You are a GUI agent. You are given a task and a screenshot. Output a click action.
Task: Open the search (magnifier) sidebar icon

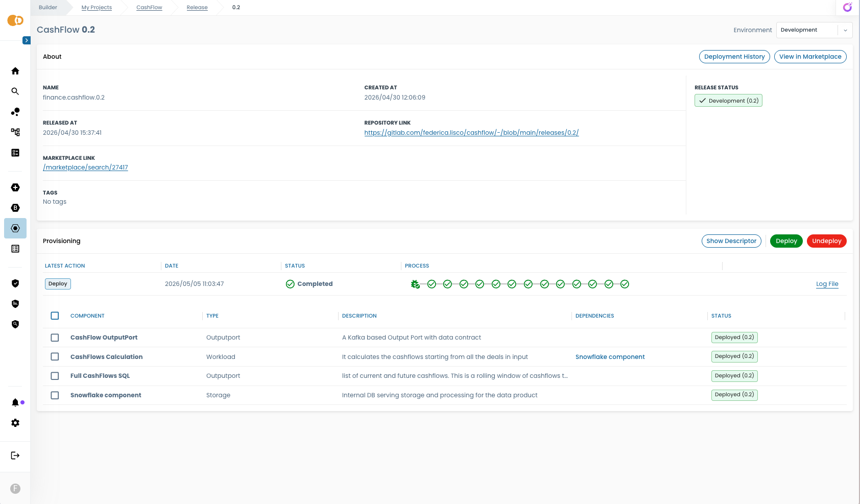tap(15, 91)
